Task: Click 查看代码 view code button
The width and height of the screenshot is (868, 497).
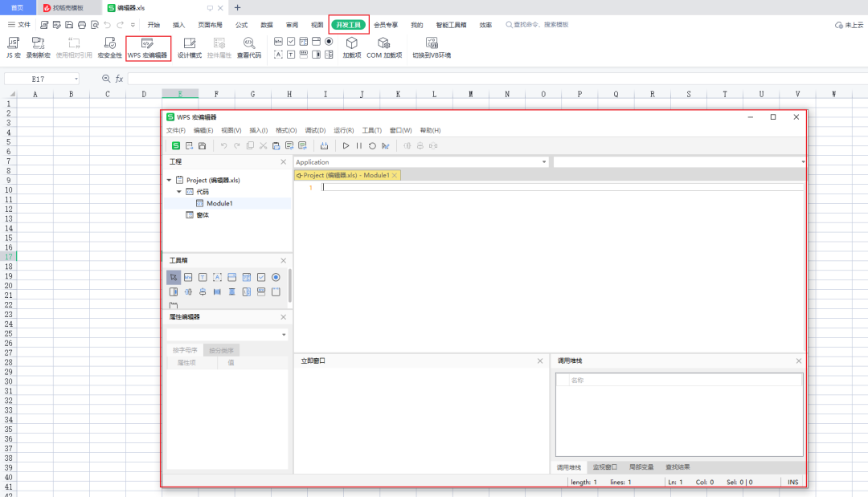Action: coord(249,47)
